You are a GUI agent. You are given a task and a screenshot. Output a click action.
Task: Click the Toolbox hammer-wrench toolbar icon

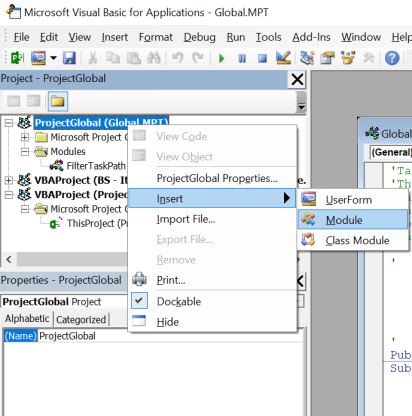[x=368, y=58]
